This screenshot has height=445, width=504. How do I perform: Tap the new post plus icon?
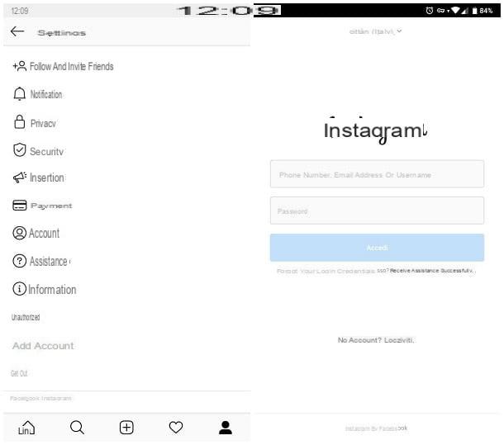pyautogui.click(x=126, y=428)
